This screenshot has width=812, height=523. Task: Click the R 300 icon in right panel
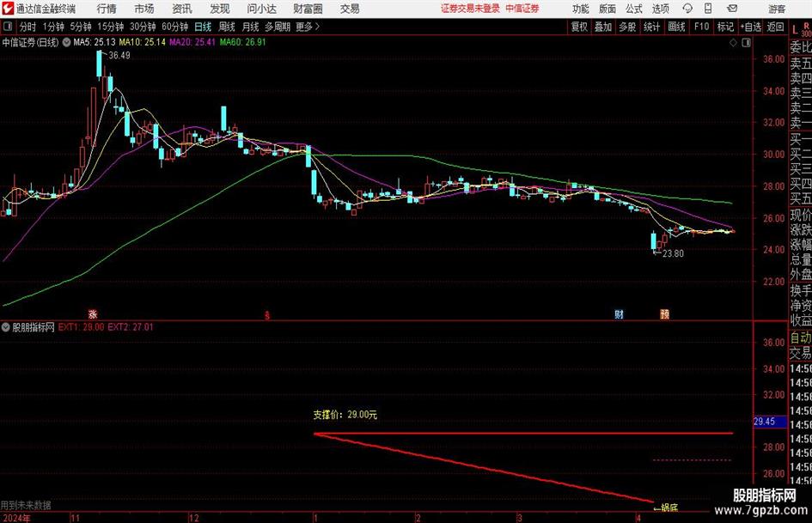(x=806, y=29)
